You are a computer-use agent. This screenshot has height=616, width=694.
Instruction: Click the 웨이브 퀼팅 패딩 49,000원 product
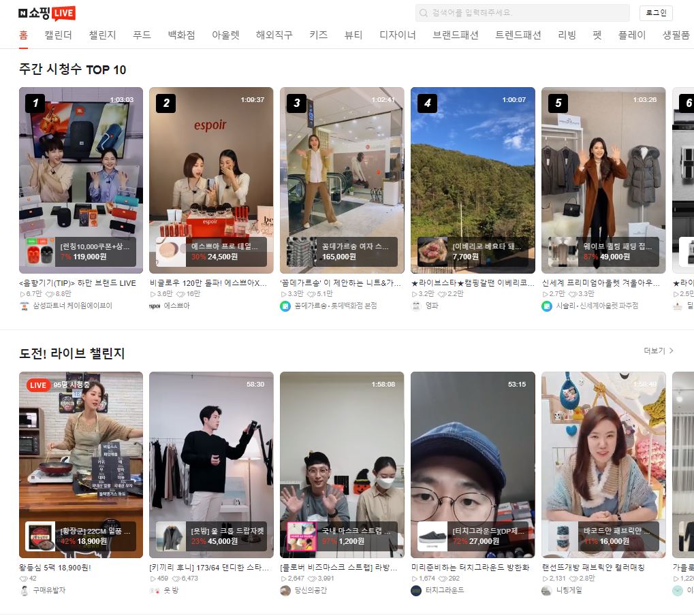click(x=603, y=252)
